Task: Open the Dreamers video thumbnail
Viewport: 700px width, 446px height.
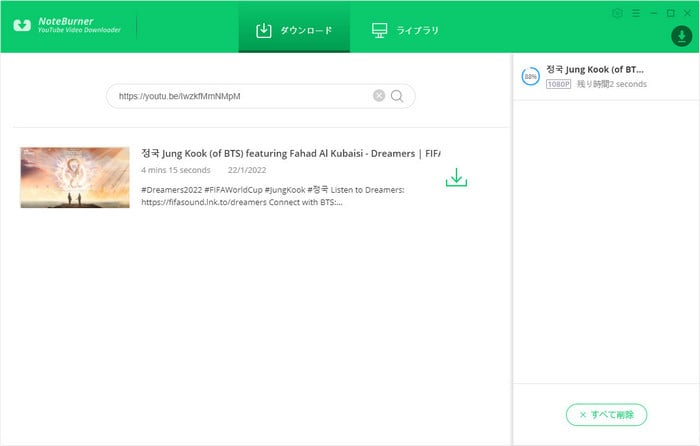Action: tap(75, 177)
